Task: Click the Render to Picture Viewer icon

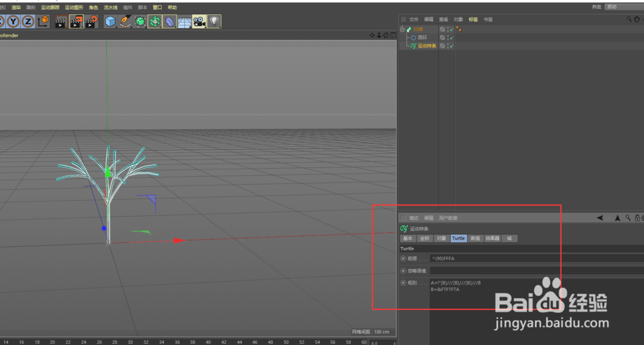Action: click(x=77, y=21)
